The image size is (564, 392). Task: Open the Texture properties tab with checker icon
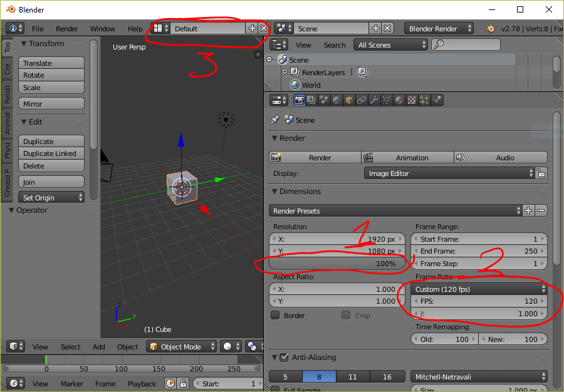click(412, 100)
